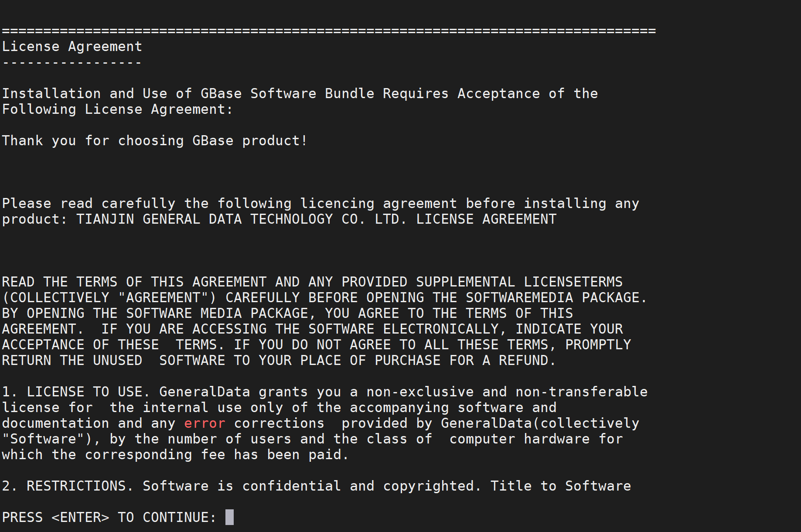
Task: Click the line "which the corresponding fee has been paid."
Action: click(175, 455)
